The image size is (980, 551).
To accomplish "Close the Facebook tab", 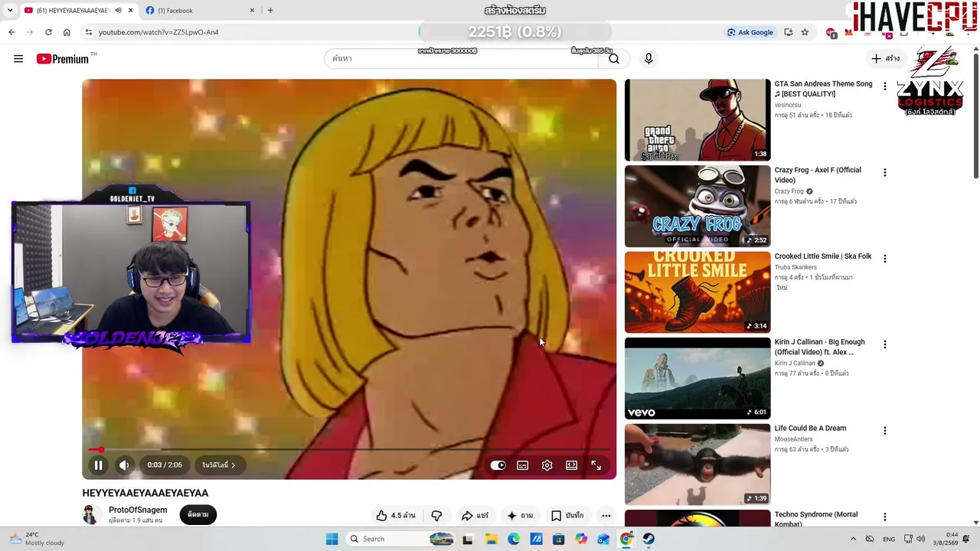I will point(252,11).
